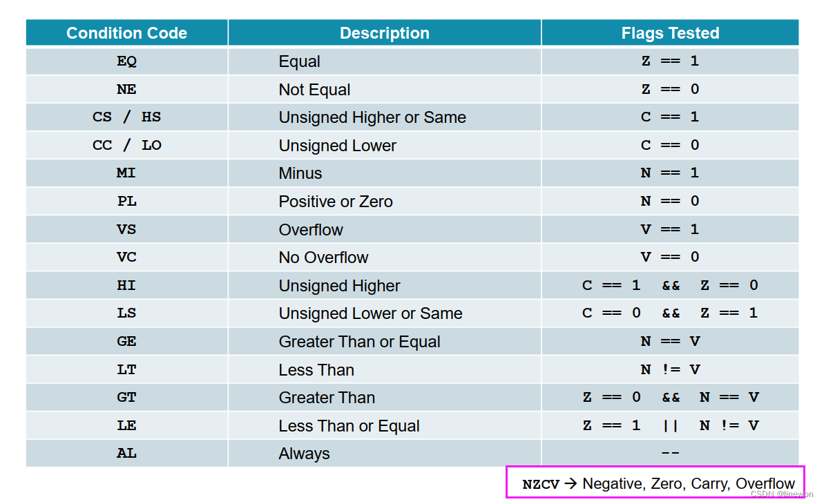The height and width of the screenshot is (504, 824).
Task: Click the N == V flags cell
Action: click(670, 341)
